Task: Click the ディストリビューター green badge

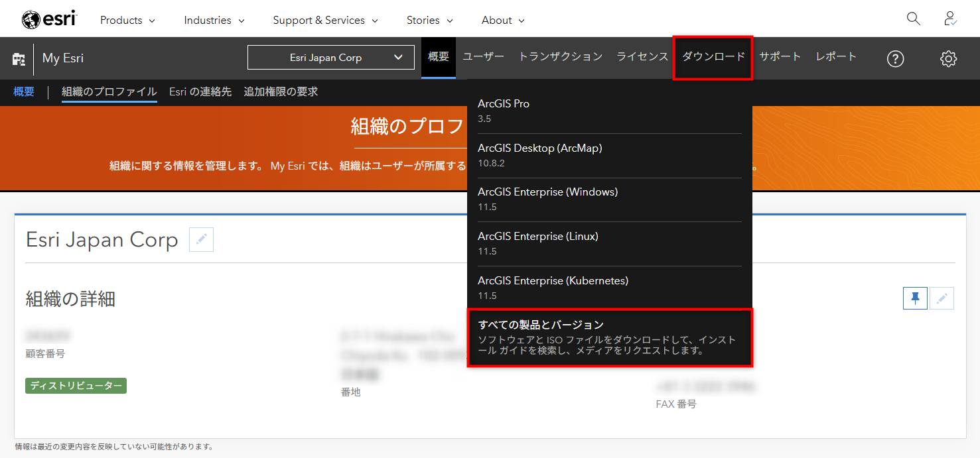Action: point(76,385)
